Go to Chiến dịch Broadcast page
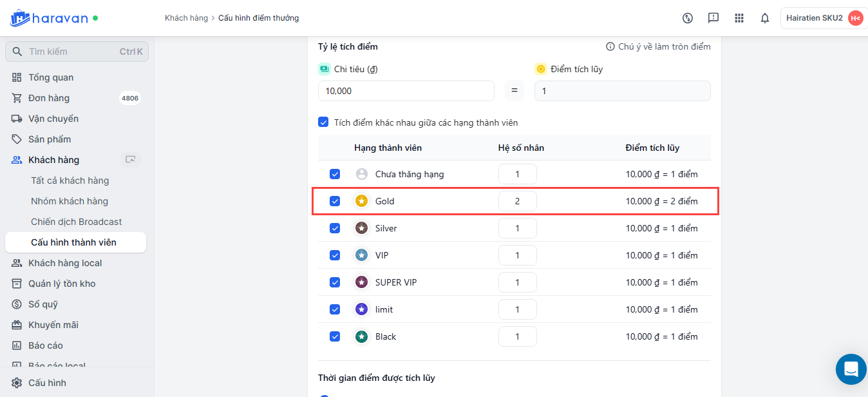 (76, 222)
